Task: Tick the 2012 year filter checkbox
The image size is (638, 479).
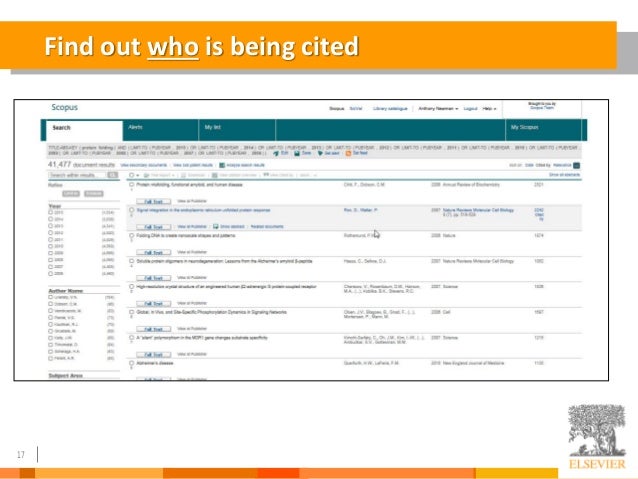Action: [x=51, y=233]
